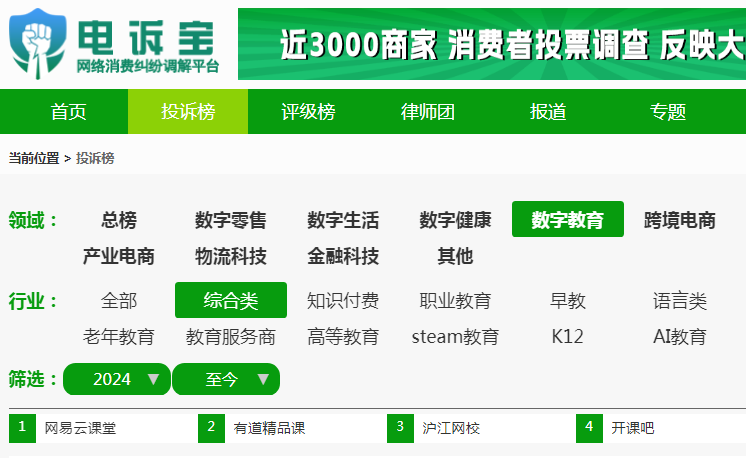Screen dimensions: 746x458
Task: Click 投诉榜 in the breadcrumb trail
Action: (95, 158)
